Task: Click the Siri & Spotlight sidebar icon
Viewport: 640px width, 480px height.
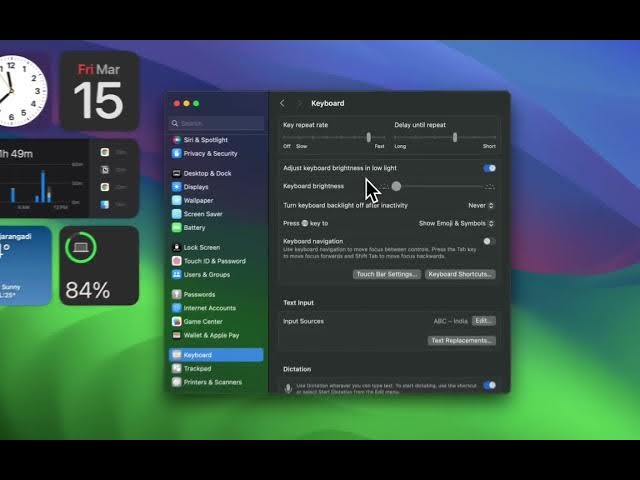Action: click(176, 140)
